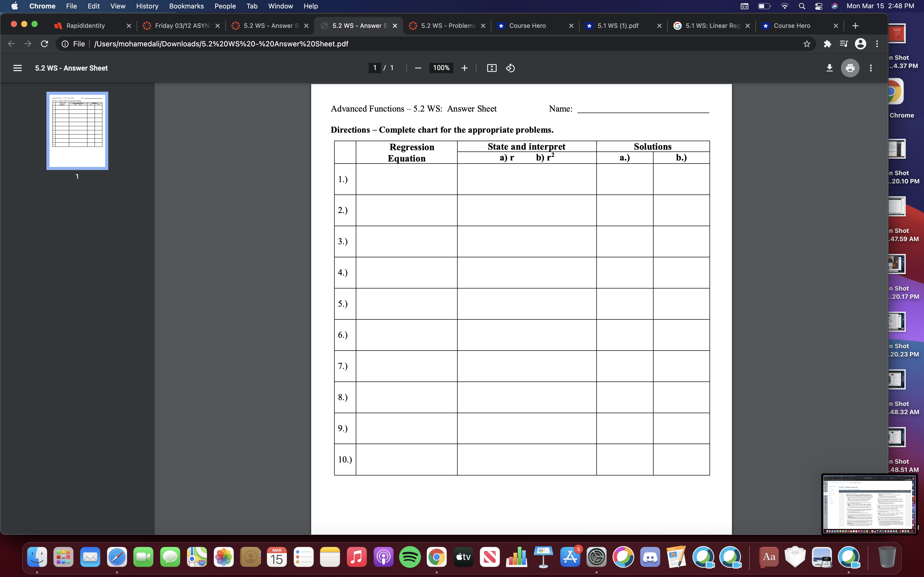
Task: Click the PDF zoom out minus button
Action: coord(418,68)
